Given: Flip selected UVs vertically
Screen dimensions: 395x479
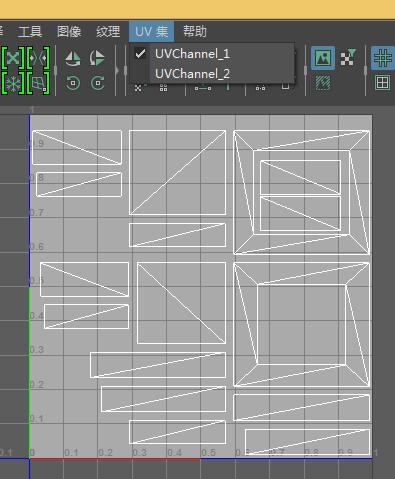Looking at the screenshot, I should pyautogui.click(x=97, y=58).
